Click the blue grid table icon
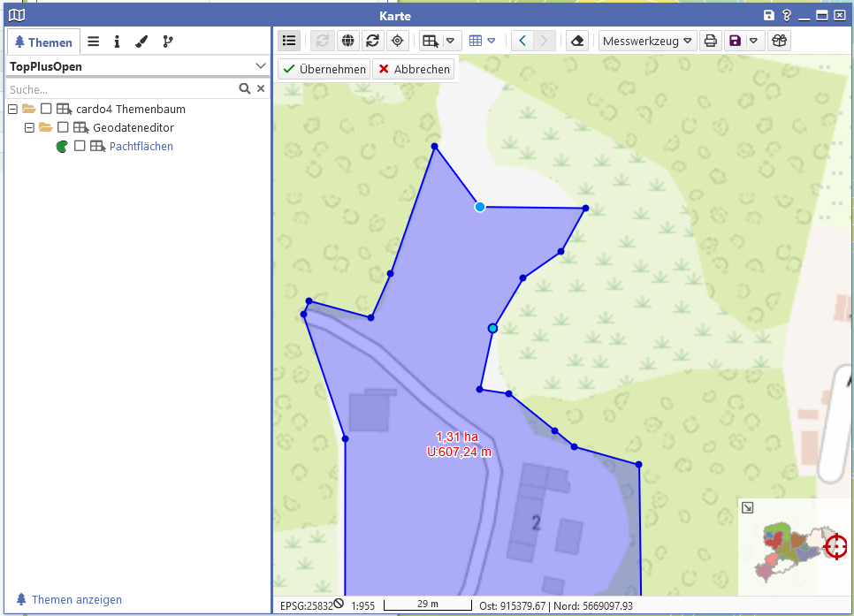The width and height of the screenshot is (854, 616). pos(476,41)
